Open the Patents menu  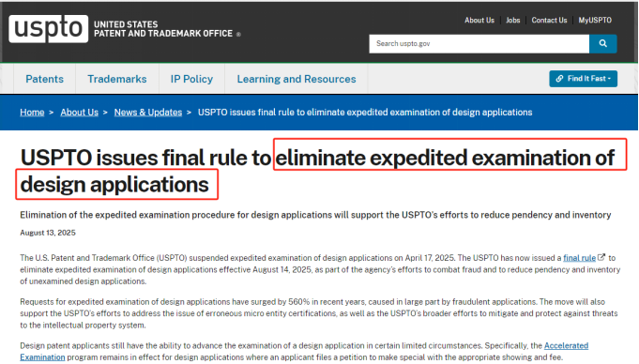coord(44,79)
